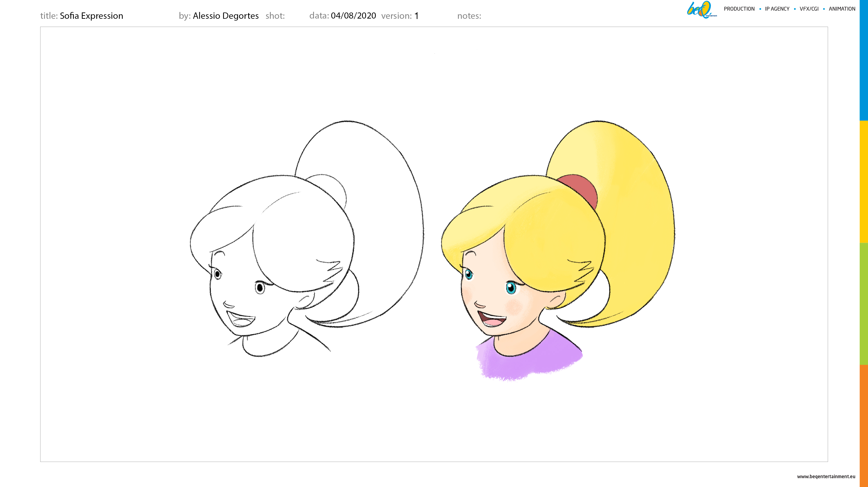The width and height of the screenshot is (868, 487).
Task: Click the yellow segment of side stripe
Action: [x=864, y=181]
